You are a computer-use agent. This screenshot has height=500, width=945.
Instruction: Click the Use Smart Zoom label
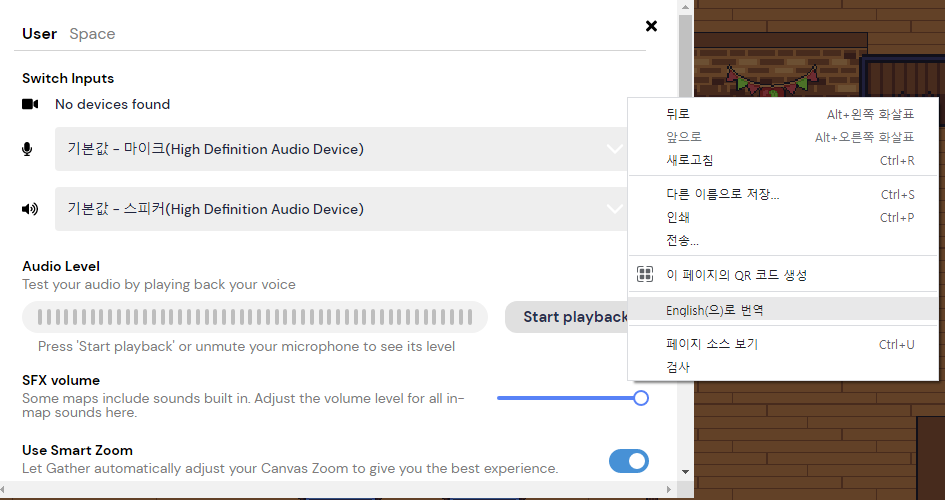tap(77, 450)
